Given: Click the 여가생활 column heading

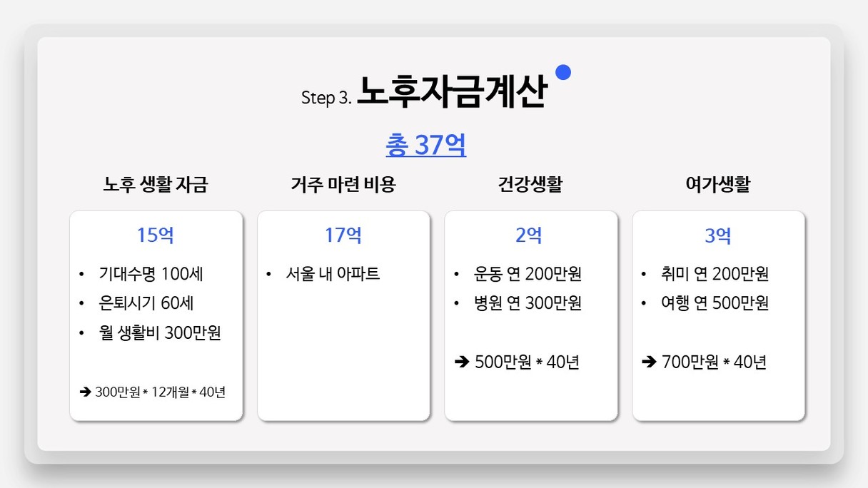Looking at the screenshot, I should [x=718, y=185].
